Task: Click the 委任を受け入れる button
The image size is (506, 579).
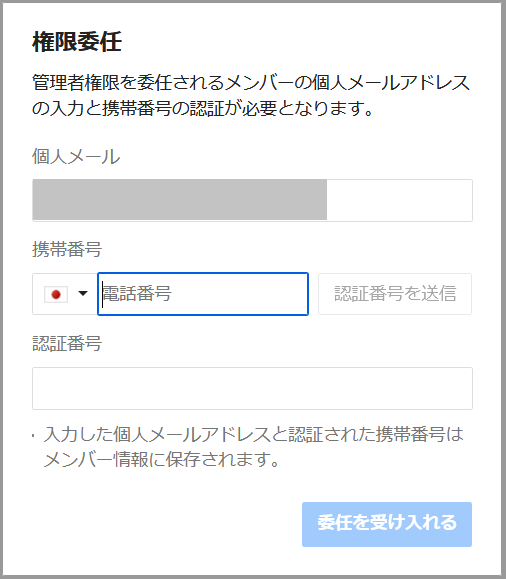Action: tap(387, 524)
